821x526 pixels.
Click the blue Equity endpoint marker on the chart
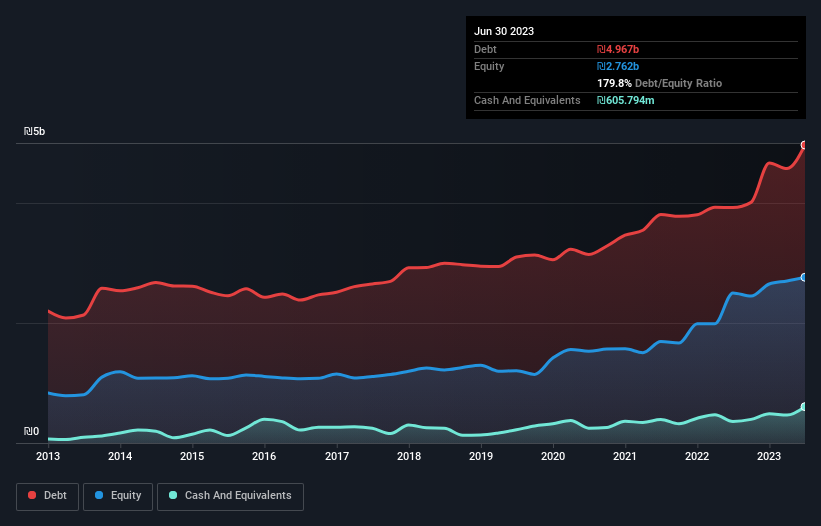tap(803, 277)
